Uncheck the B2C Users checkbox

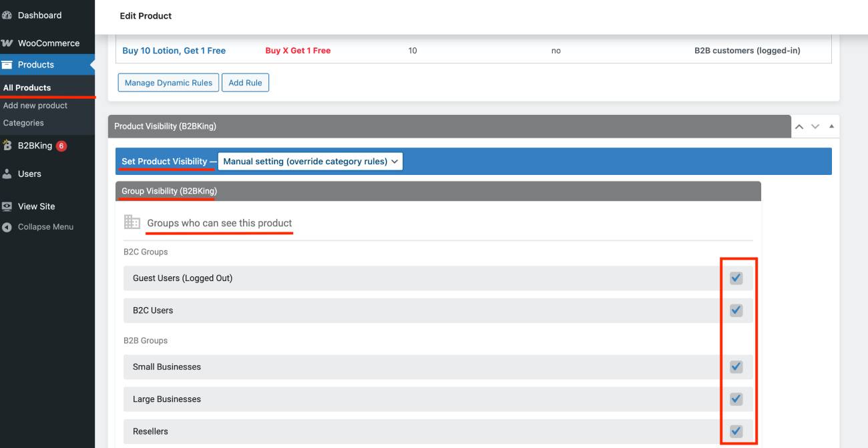pyautogui.click(x=736, y=310)
